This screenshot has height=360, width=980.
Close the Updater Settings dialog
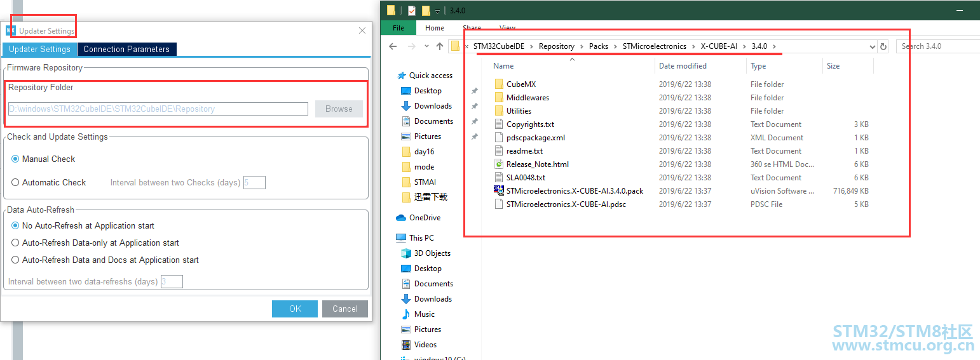[362, 30]
